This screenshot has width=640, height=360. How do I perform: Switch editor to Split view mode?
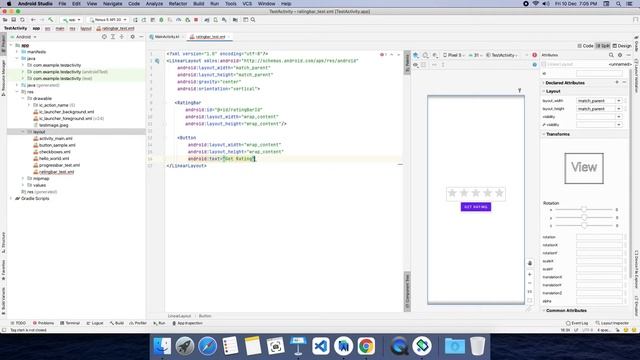[603, 46]
